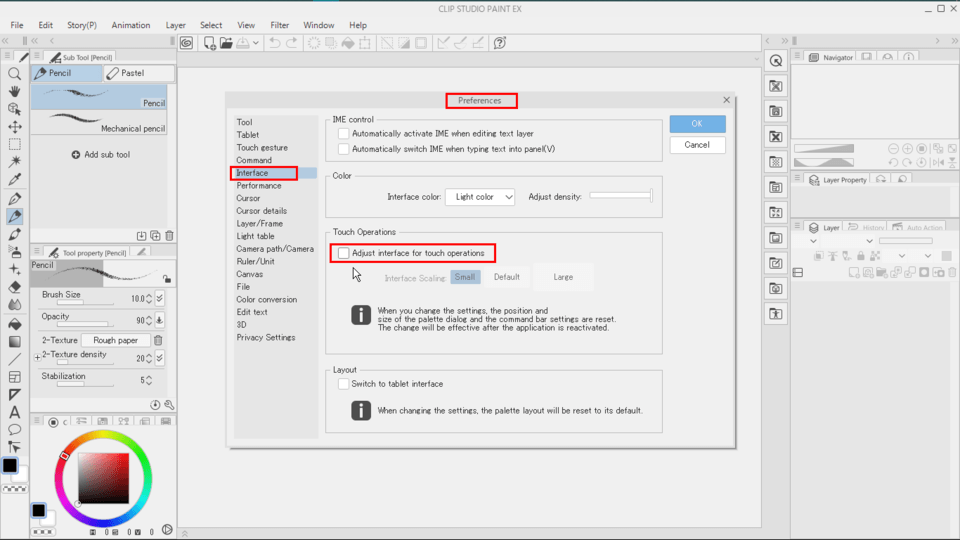Choose Large interface scaling
This screenshot has height=540, width=960.
[563, 277]
